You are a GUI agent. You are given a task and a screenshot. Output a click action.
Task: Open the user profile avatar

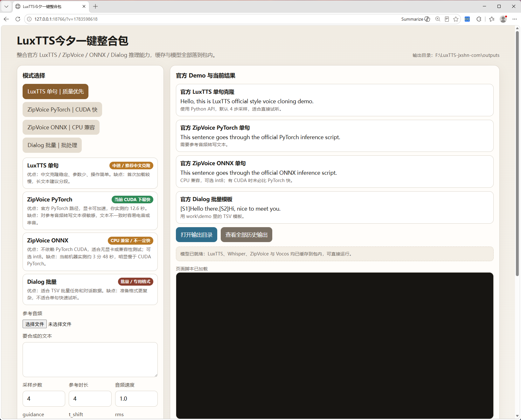[x=503, y=19]
